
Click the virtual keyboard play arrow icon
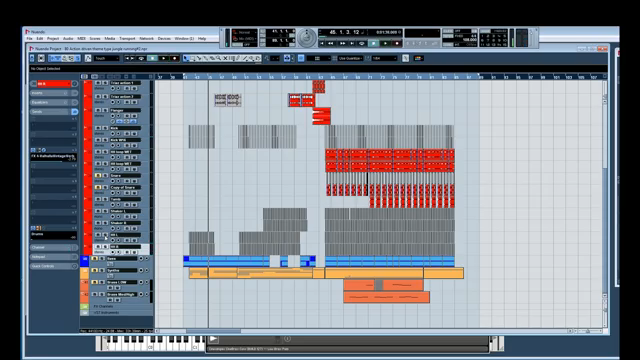[x=213, y=338]
